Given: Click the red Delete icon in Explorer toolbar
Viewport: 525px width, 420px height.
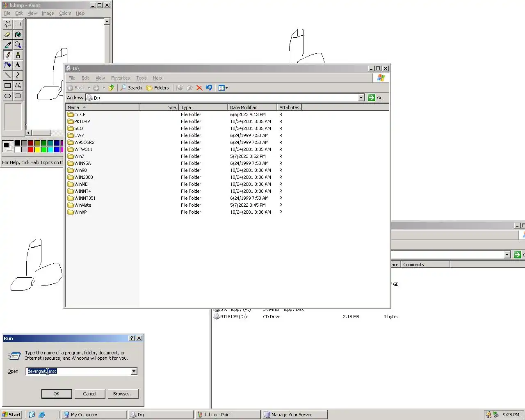Looking at the screenshot, I should tap(199, 88).
